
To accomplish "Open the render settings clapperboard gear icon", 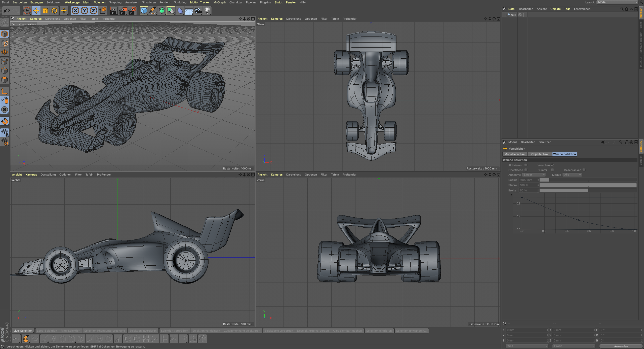I will (x=132, y=11).
